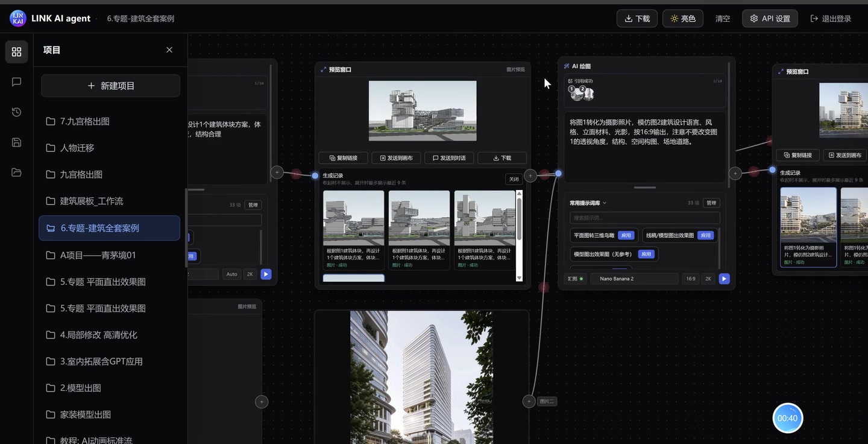This screenshot has width=868, height=444.
Task: Click the plus connector on AI 绘图 node's right edge
Action: (735, 173)
